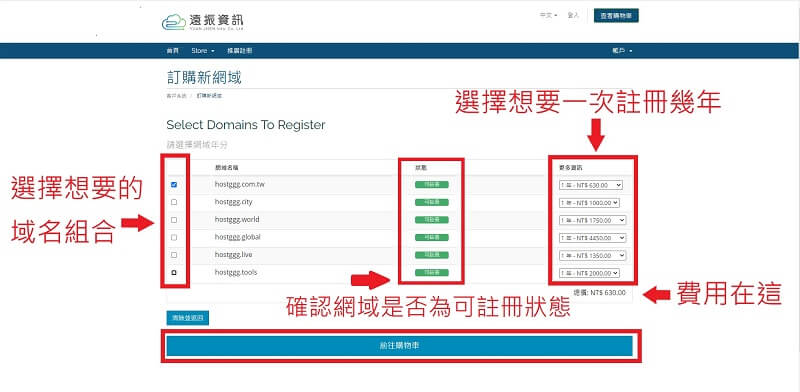Image resolution: width=800 pixels, height=392 pixels.
Task: Click the domain name hostggg.tools
Action: click(x=236, y=273)
